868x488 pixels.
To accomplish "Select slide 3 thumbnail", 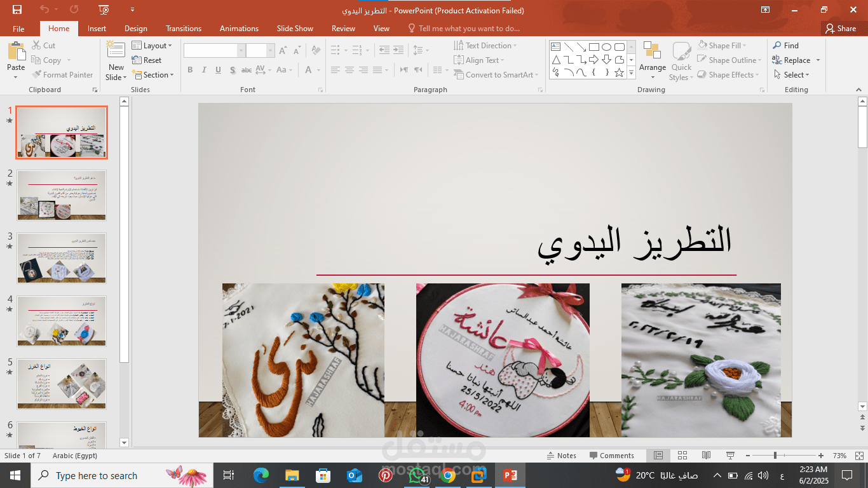I will 62,258.
